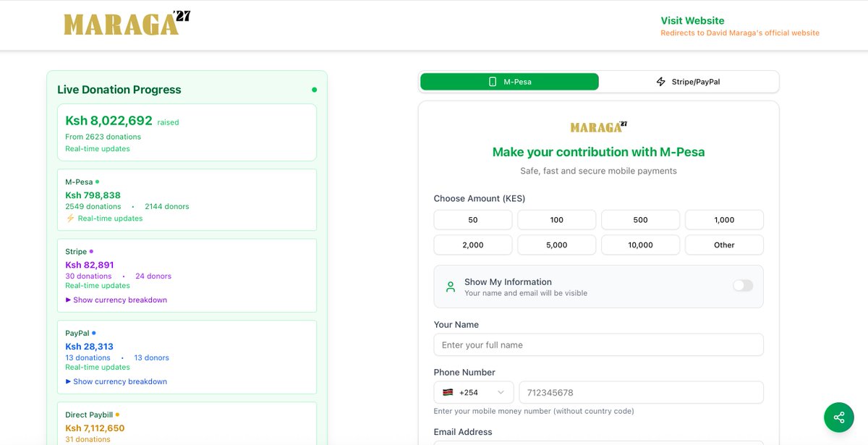Click the 'Choose Amount (KES)' label
The image size is (868, 445).
point(480,198)
